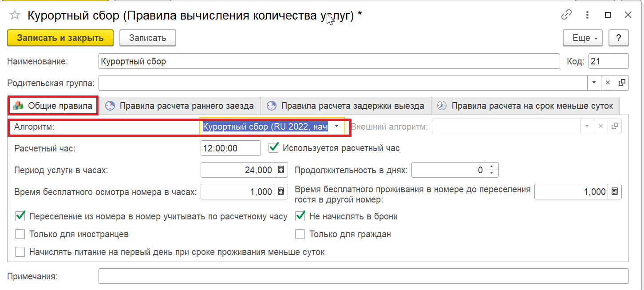The image size is (644, 290).
Task: Enable Начислять питание на первый день checkbox
Action: [20, 252]
